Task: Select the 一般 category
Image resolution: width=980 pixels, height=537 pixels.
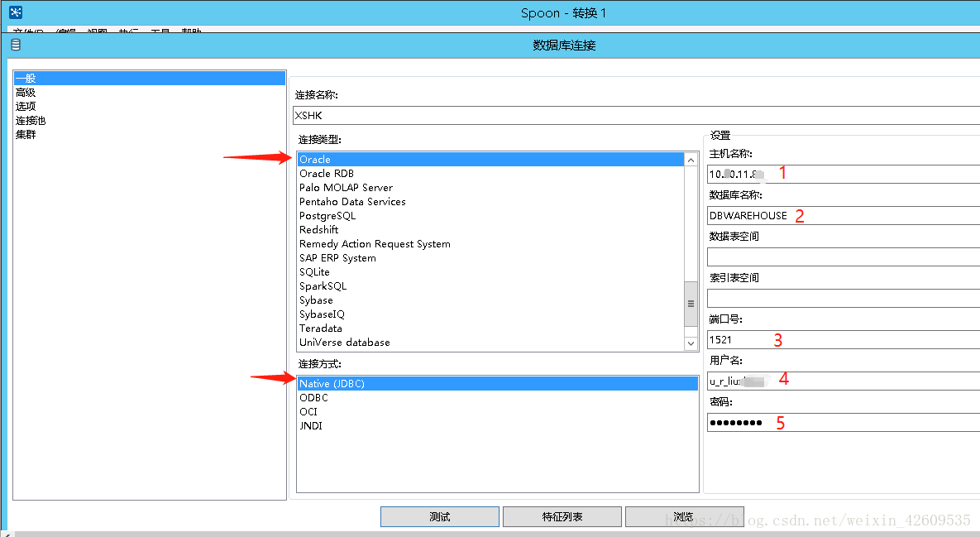Action: (150, 78)
